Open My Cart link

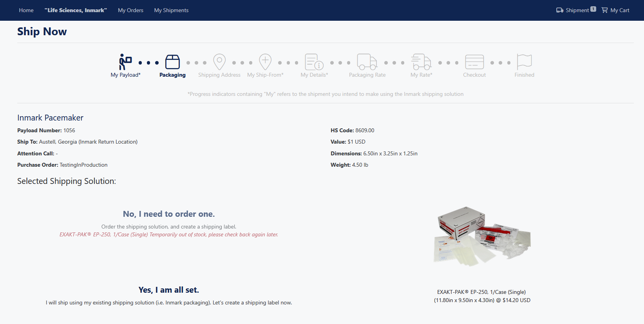click(x=620, y=10)
